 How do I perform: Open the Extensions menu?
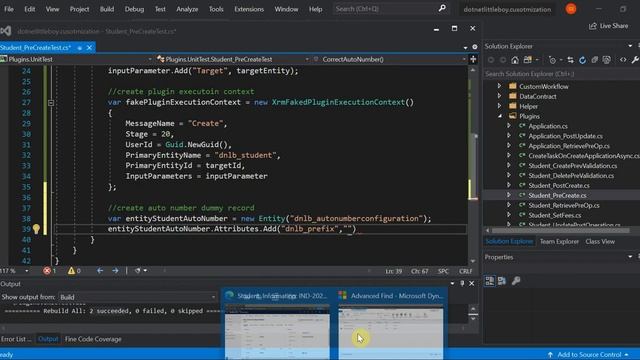click(249, 9)
